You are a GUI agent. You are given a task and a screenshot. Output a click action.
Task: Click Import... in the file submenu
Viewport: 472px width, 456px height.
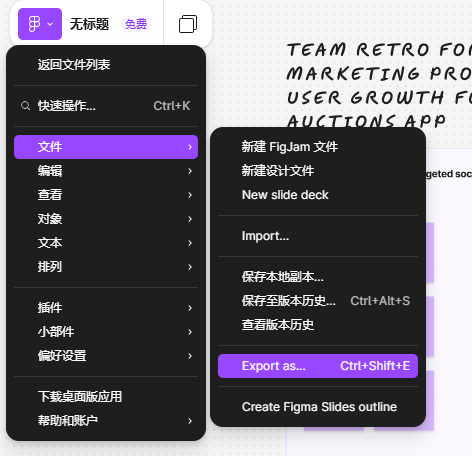318,236
